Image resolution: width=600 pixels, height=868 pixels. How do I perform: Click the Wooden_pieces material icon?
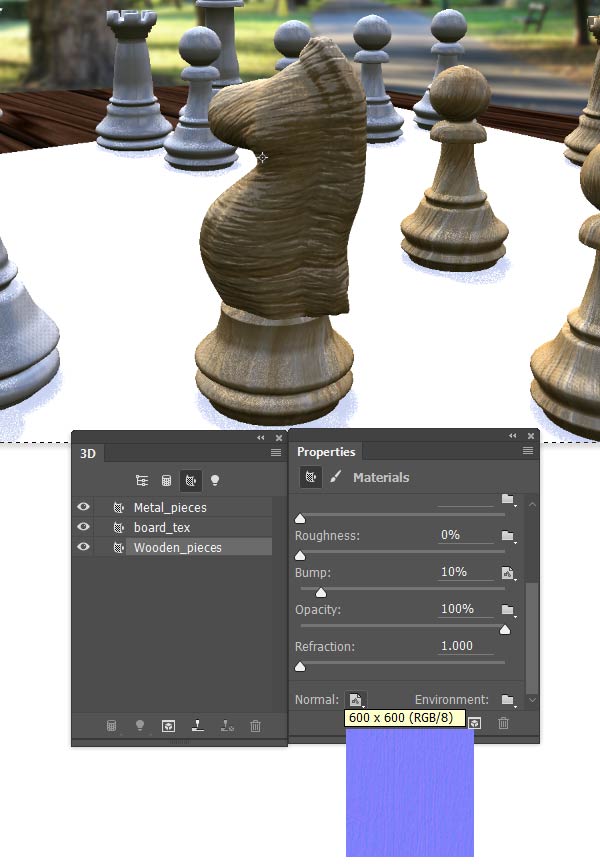click(118, 547)
